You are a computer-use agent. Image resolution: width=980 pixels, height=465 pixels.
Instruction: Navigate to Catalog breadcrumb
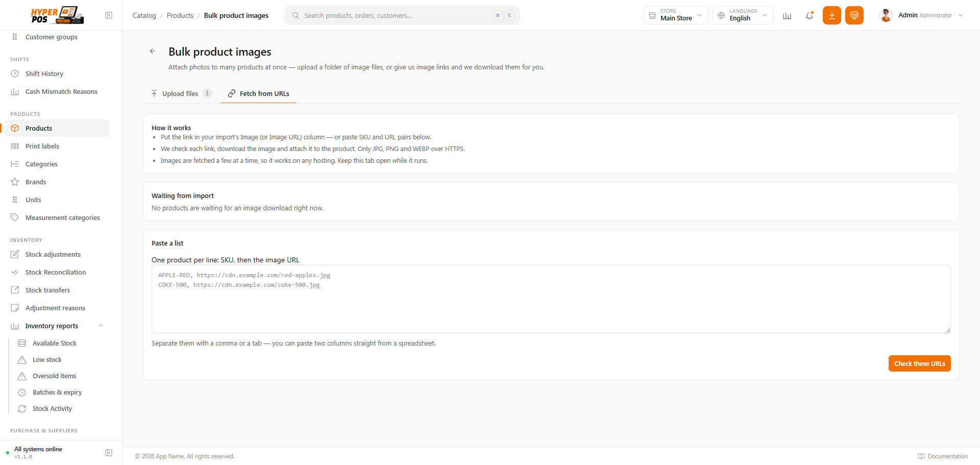144,15
